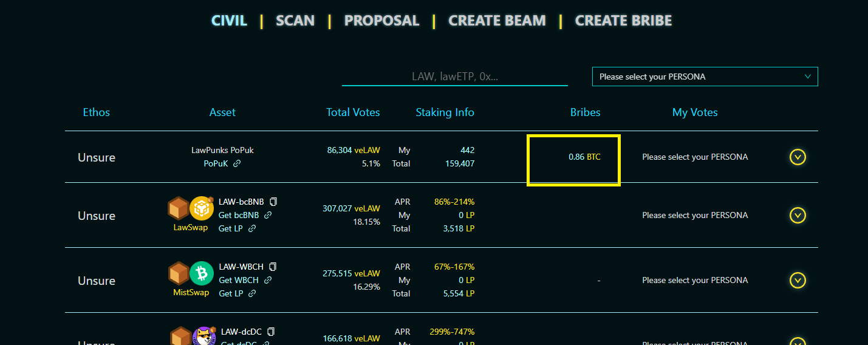Switch to CREATE BEAM tab
Viewport: 868px width, 345px height.
click(497, 21)
